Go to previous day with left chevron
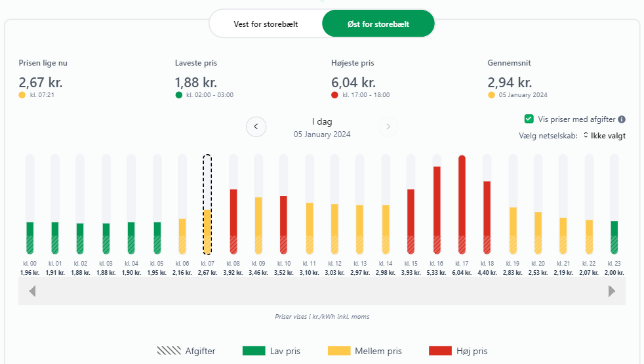The height and width of the screenshot is (364, 644). [256, 127]
